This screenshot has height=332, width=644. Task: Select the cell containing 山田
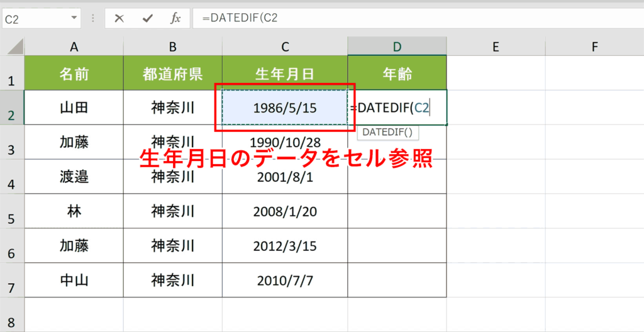point(74,108)
